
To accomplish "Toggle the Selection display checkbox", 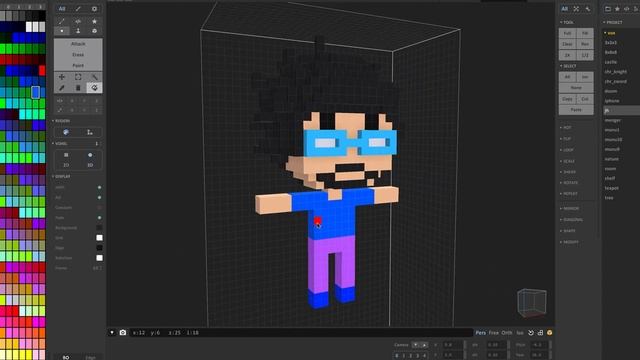I will pyautogui.click(x=99, y=258).
